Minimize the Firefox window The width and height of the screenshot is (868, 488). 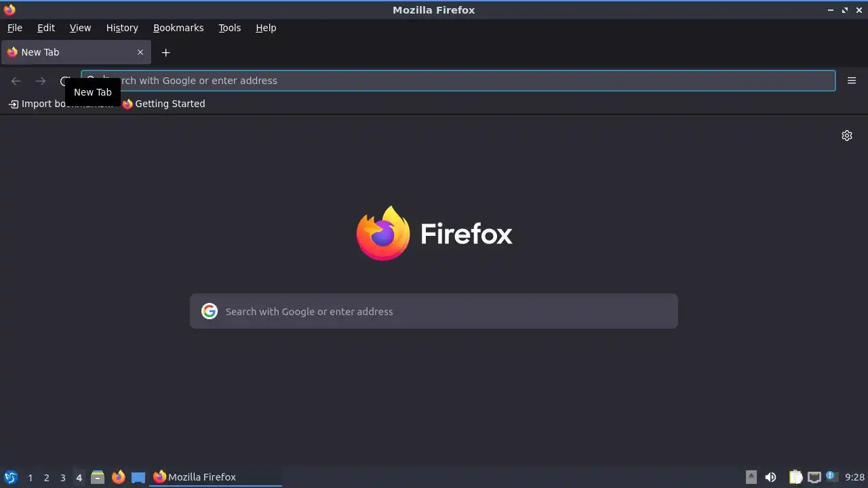(831, 10)
